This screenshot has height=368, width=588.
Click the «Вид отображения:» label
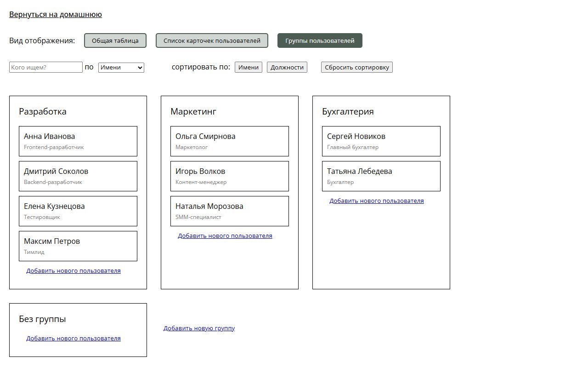coord(42,40)
